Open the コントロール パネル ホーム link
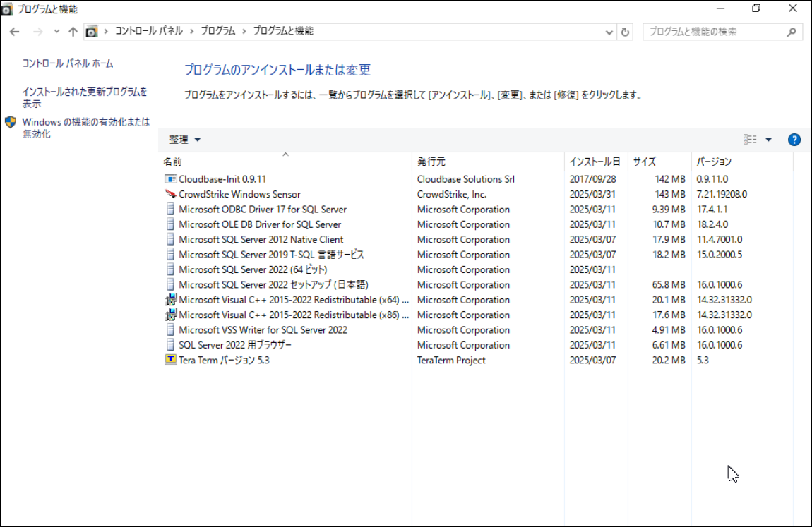Image resolution: width=812 pixels, height=527 pixels. pos(68,63)
